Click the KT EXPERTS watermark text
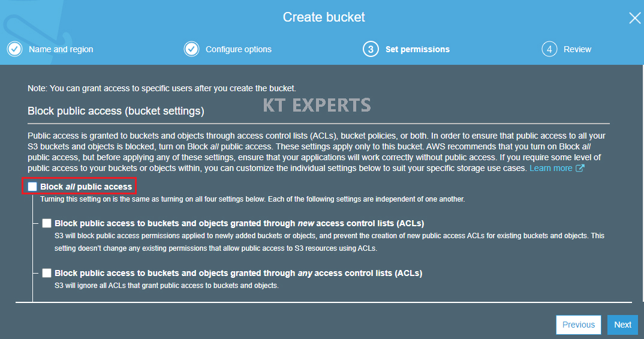 click(x=317, y=106)
